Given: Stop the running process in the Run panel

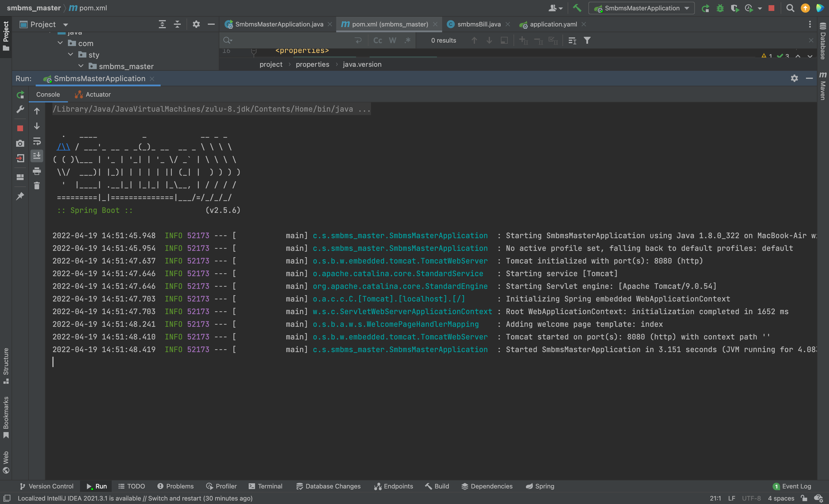Looking at the screenshot, I should [20, 128].
